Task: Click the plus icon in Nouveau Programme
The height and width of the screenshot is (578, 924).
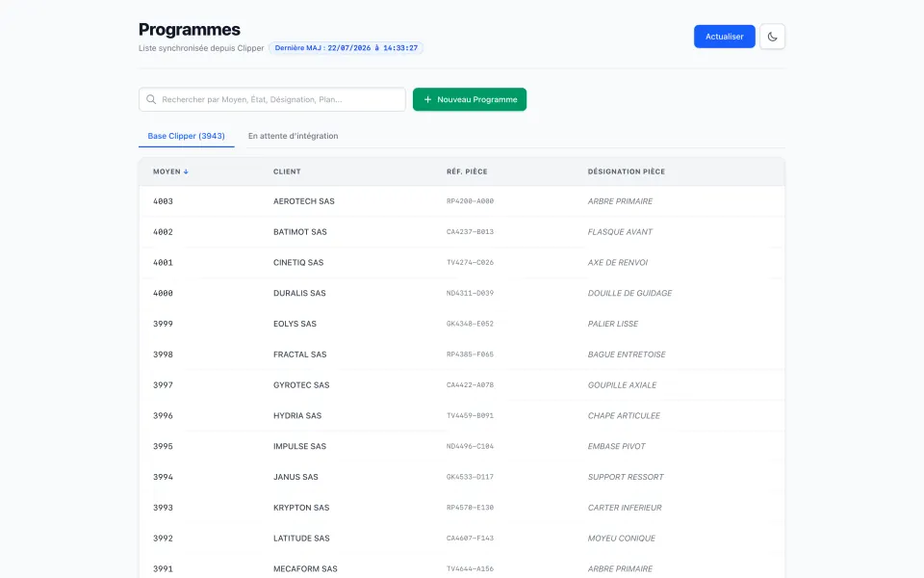Action: (427, 99)
